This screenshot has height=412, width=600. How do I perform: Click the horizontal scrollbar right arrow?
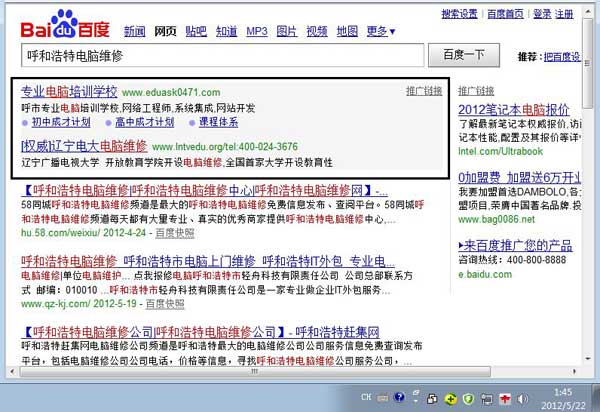pos(574,371)
